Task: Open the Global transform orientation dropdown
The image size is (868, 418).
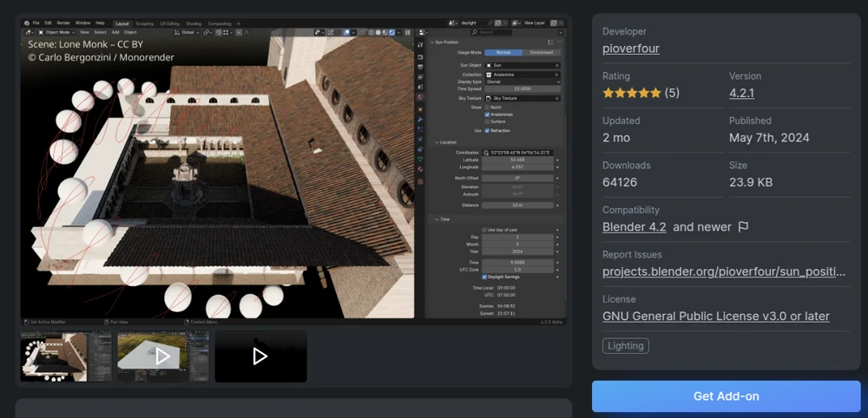Action: [x=187, y=33]
